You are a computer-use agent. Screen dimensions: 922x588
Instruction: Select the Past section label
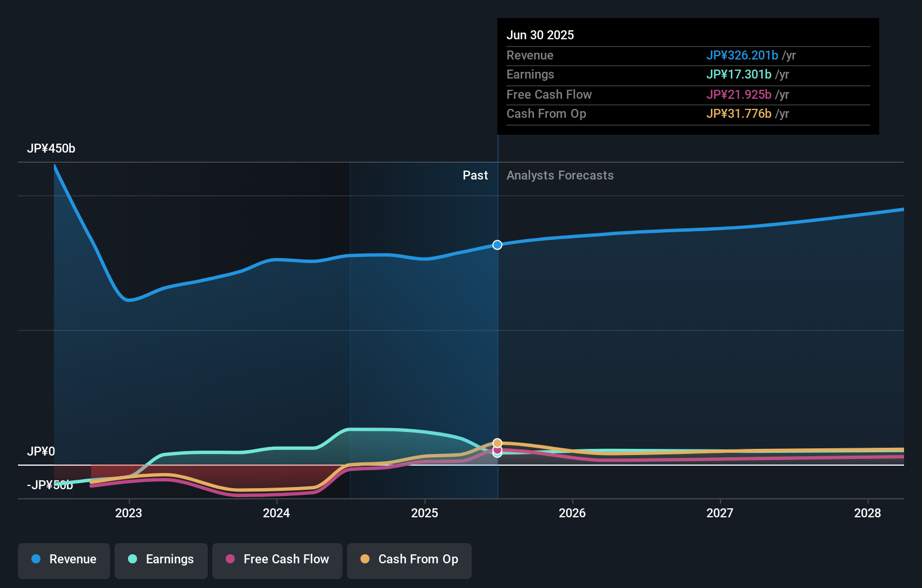click(476, 175)
